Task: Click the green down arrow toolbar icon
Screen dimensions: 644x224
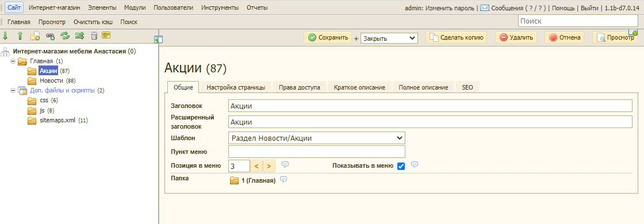Action: point(5,36)
